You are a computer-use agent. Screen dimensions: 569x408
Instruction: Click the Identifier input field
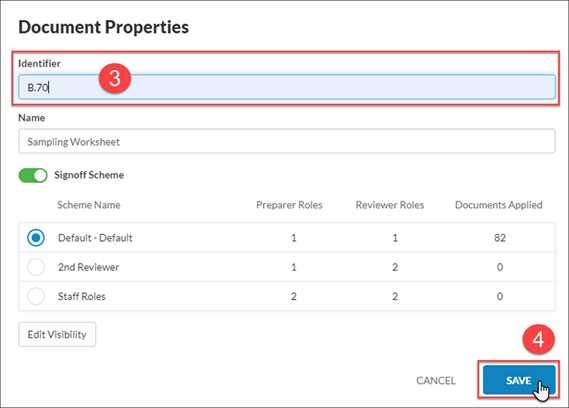pos(287,87)
